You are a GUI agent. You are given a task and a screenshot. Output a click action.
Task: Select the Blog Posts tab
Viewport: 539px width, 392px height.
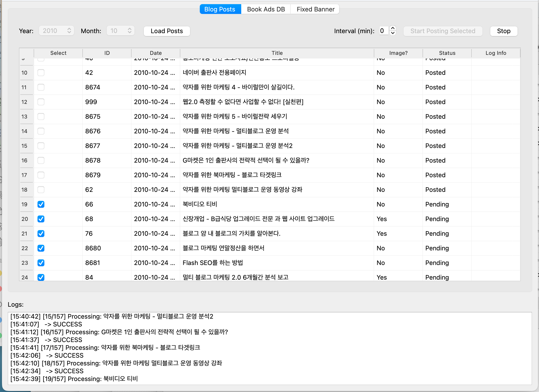[x=220, y=9]
